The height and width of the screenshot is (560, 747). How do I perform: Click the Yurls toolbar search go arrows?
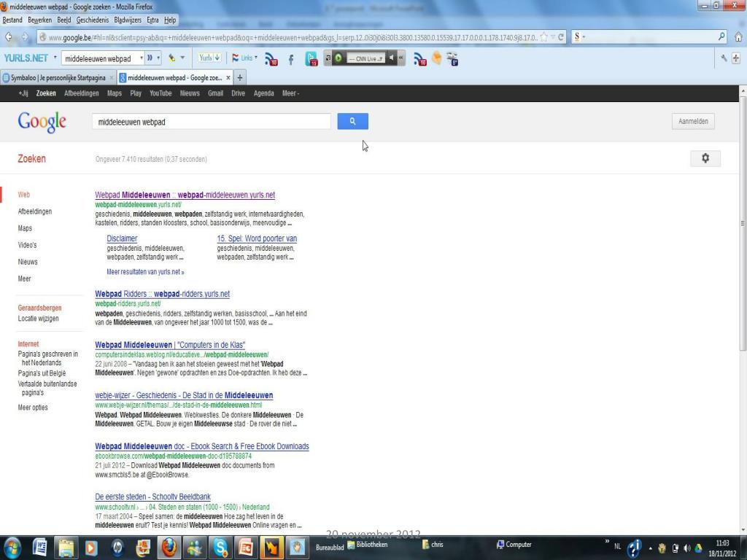click(150, 58)
